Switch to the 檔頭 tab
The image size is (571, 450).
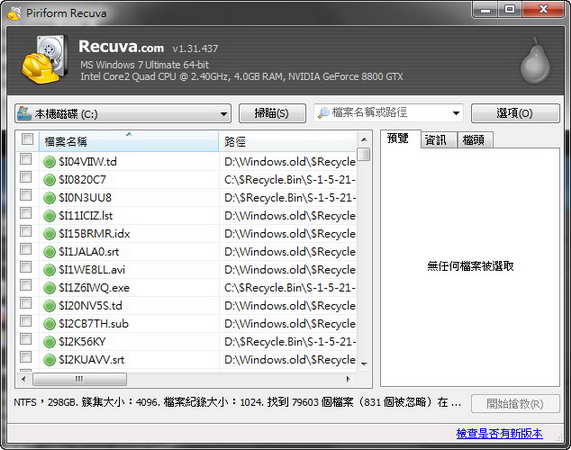coord(474,140)
